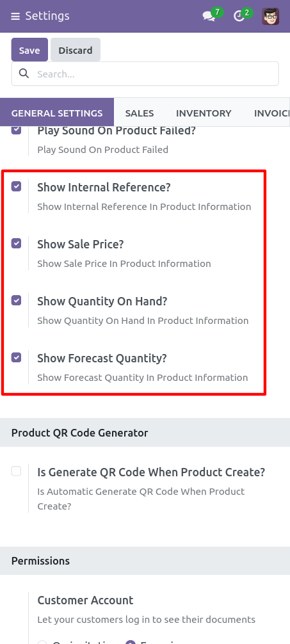The width and height of the screenshot is (290, 644).
Task: Open the hamburger menu icon
Action: click(x=15, y=17)
